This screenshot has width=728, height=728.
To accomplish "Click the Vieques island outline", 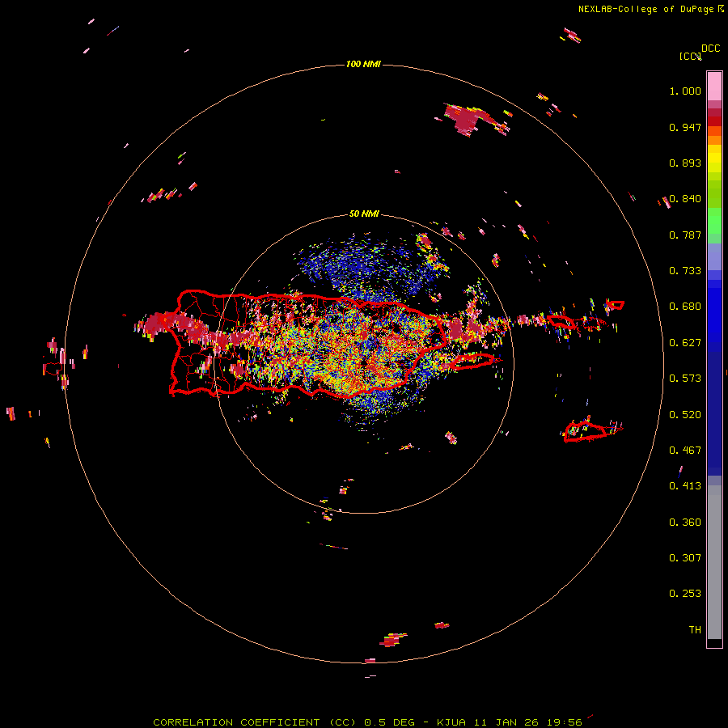I will 472,362.
